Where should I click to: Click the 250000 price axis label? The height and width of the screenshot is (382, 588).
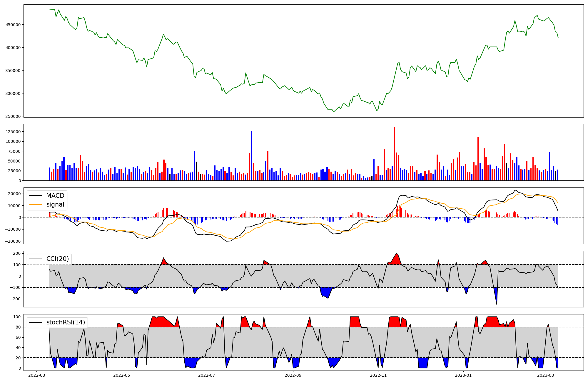point(13,117)
